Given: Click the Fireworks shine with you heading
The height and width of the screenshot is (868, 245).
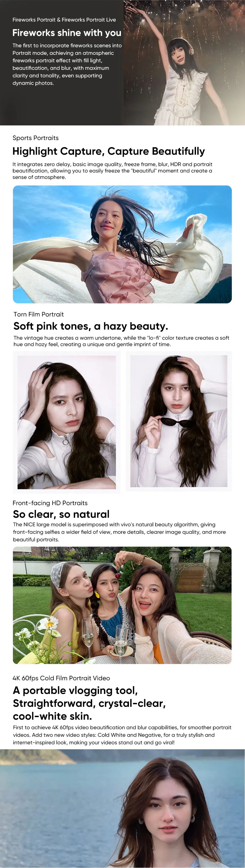Looking at the screenshot, I should pos(67,33).
